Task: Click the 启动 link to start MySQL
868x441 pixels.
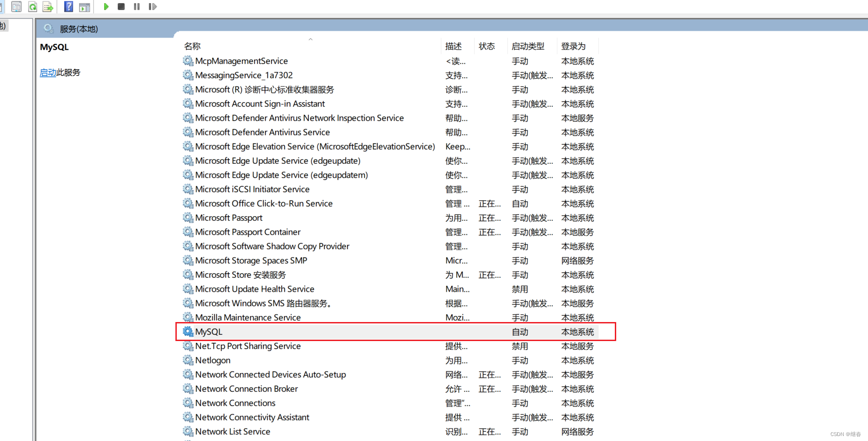Action: click(48, 72)
